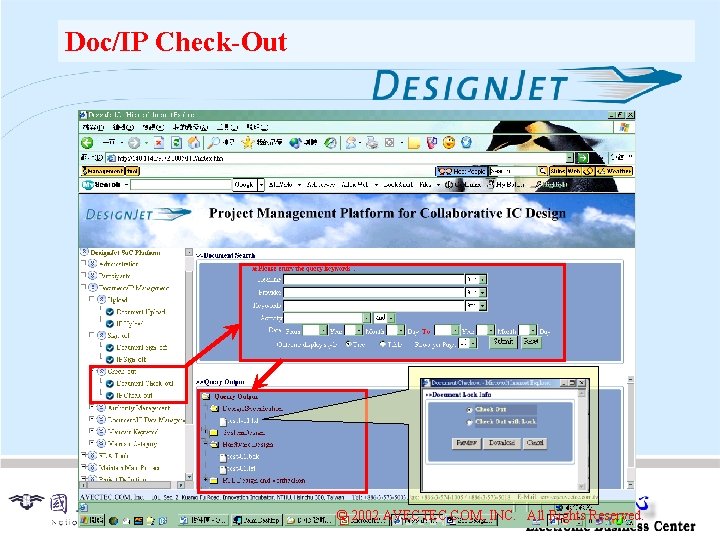This screenshot has width=720, height=540.
Task: Select the Check Out radio option
Action: (x=469, y=410)
